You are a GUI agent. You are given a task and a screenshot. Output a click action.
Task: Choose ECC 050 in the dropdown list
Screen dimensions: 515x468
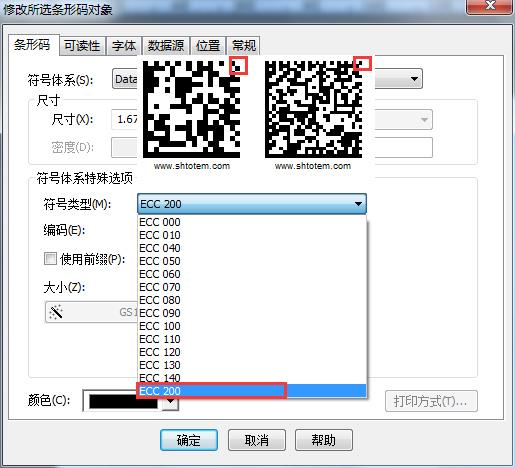[252, 261]
